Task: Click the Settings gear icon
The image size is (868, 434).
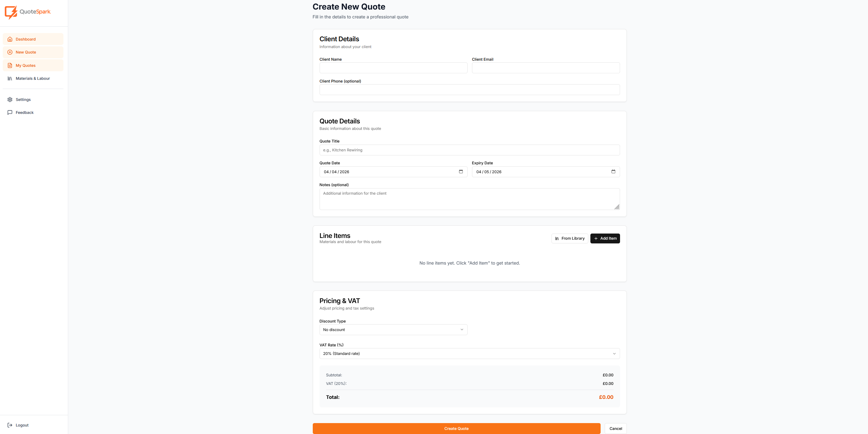Action: click(x=10, y=100)
